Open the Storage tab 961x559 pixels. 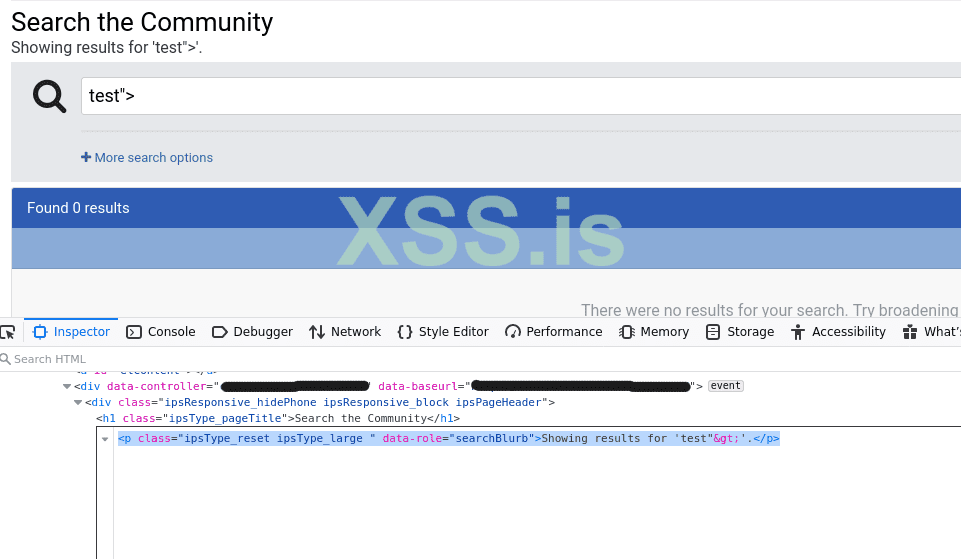(x=740, y=332)
